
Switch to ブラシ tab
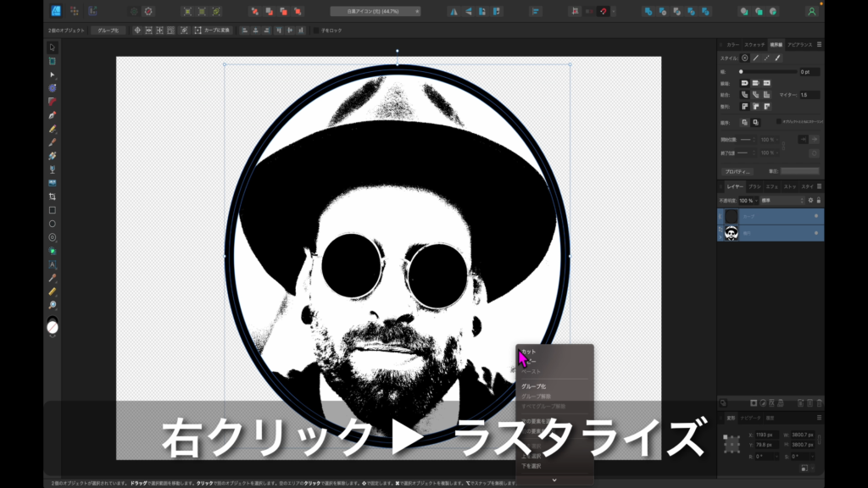point(754,186)
